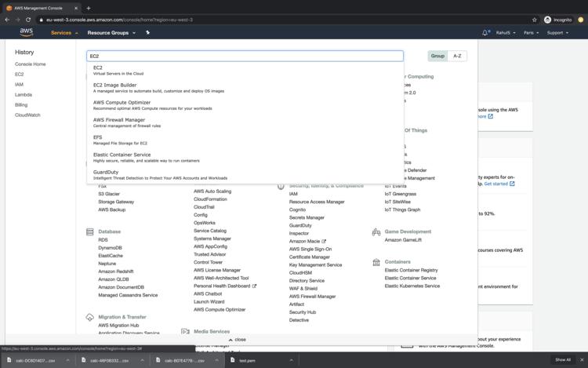Expand the Services dropdown menu
588x368 pixels.
coord(64,33)
